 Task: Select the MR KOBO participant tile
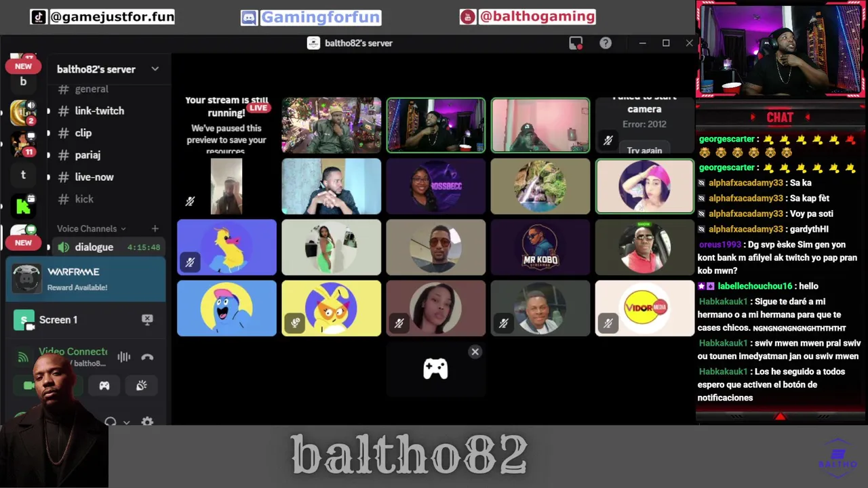click(540, 247)
